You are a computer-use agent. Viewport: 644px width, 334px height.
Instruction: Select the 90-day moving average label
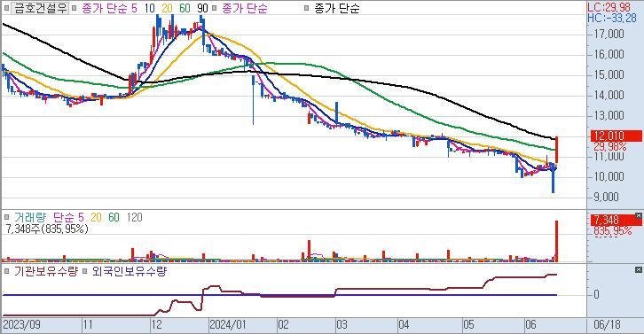(202, 8)
